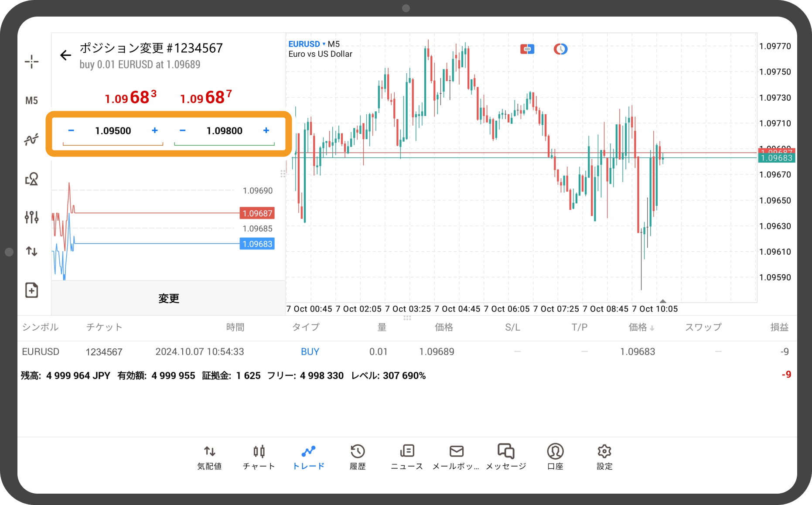Toggle trade arrows icon in sidebar
This screenshot has height=505, width=812.
(x=31, y=251)
